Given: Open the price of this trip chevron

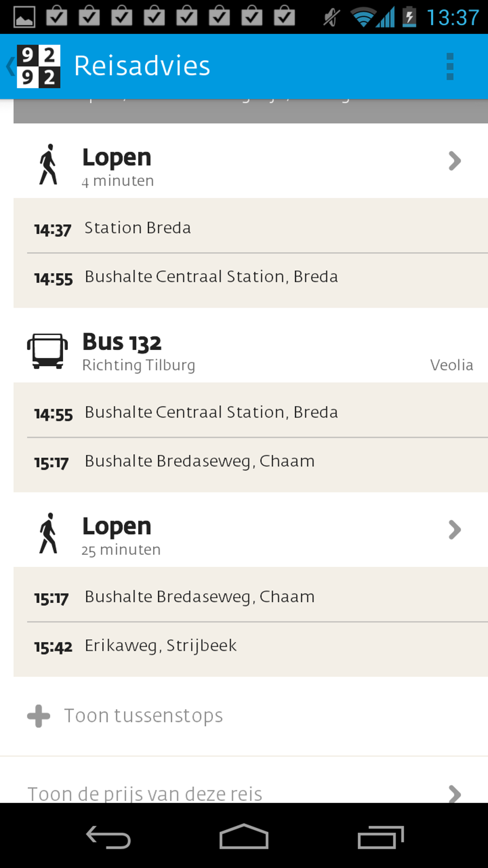Looking at the screenshot, I should (454, 793).
